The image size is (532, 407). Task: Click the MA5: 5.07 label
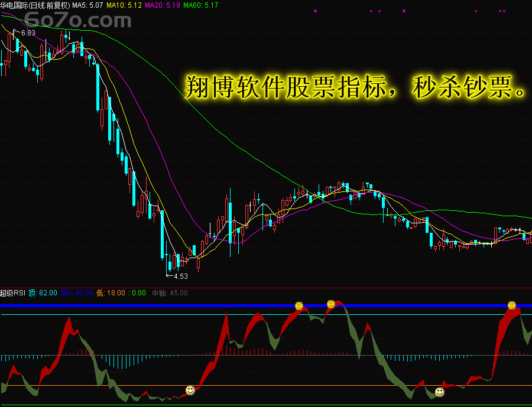(x=87, y=5)
